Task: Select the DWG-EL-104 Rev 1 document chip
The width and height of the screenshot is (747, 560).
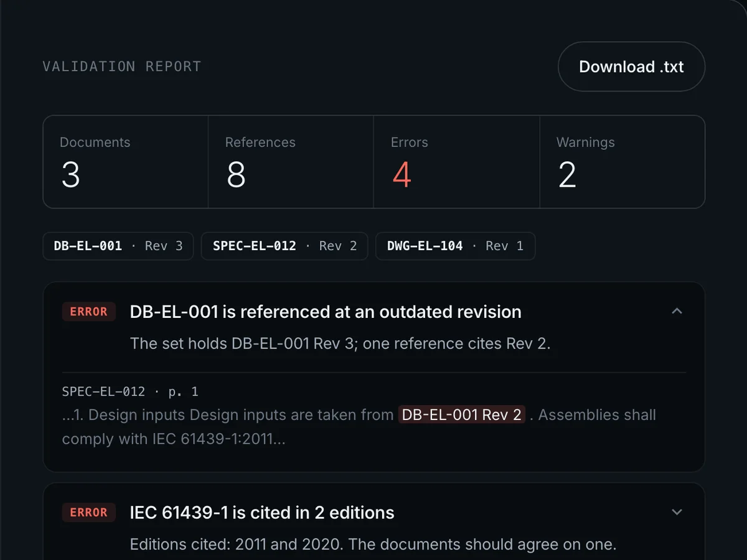Action: [x=455, y=246]
